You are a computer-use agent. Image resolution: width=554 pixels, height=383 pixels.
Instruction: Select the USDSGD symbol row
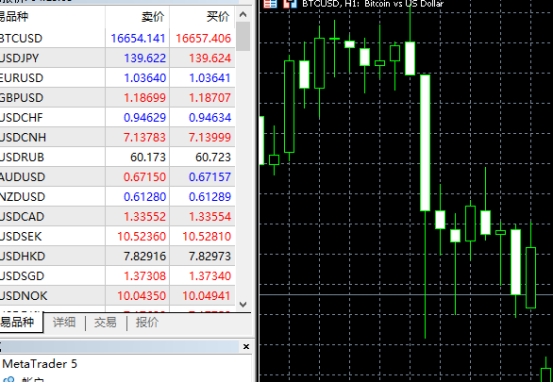click(117, 276)
